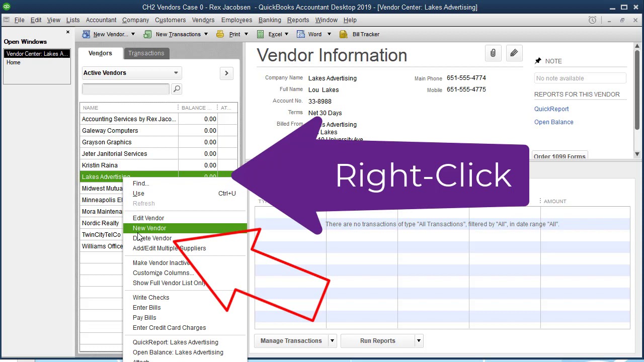
Task: Choose New Vendor in context menu
Action: (x=185, y=228)
